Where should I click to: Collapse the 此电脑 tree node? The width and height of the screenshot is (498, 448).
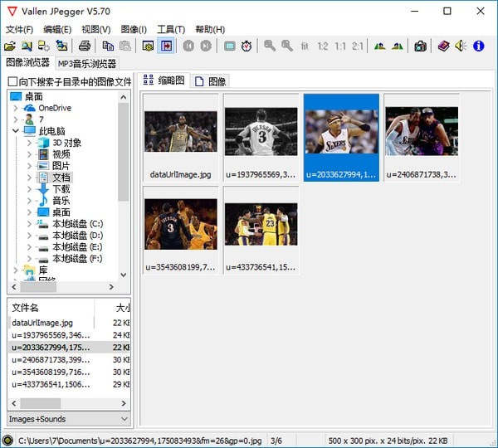[16, 130]
